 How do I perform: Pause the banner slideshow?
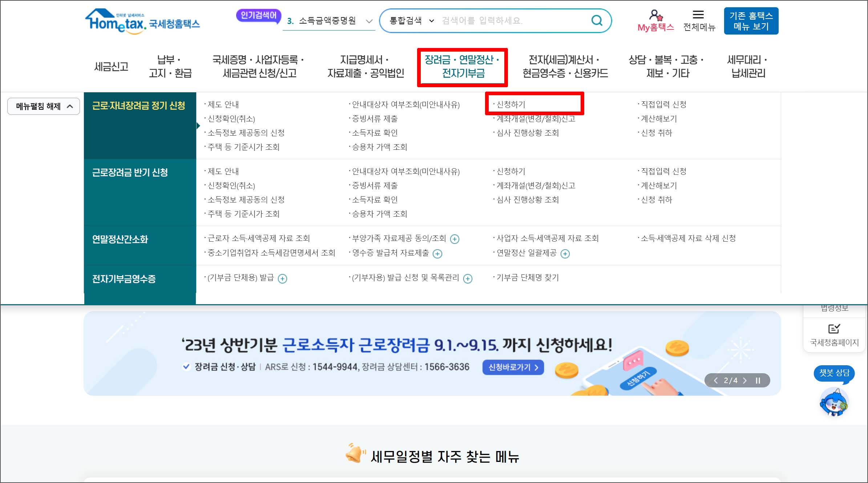point(758,381)
